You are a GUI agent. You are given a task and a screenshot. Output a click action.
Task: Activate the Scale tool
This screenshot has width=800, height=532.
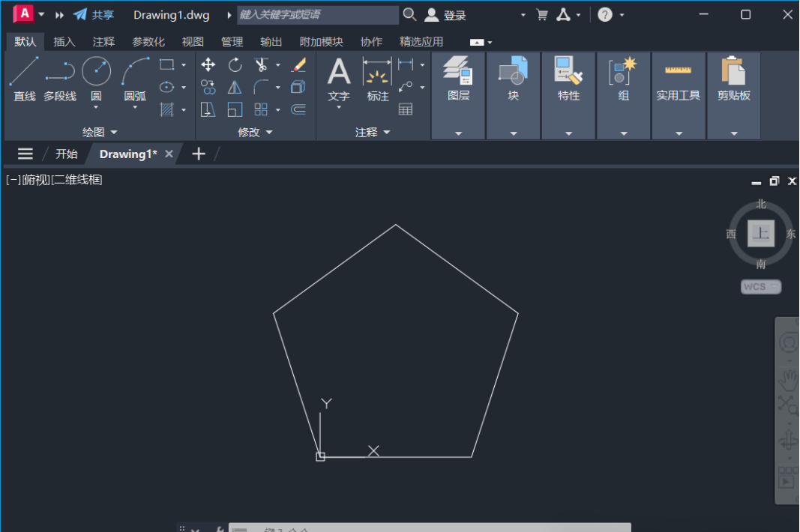(x=235, y=109)
